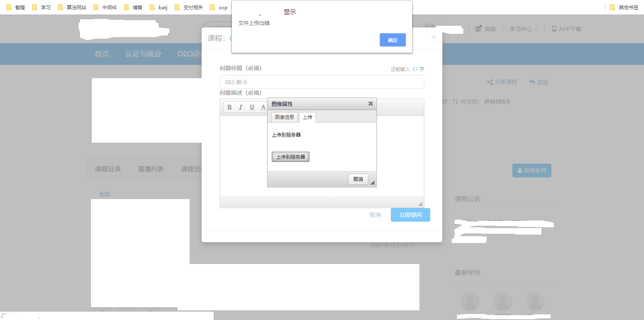Go to 首页 in navigation bar

pos(102,54)
